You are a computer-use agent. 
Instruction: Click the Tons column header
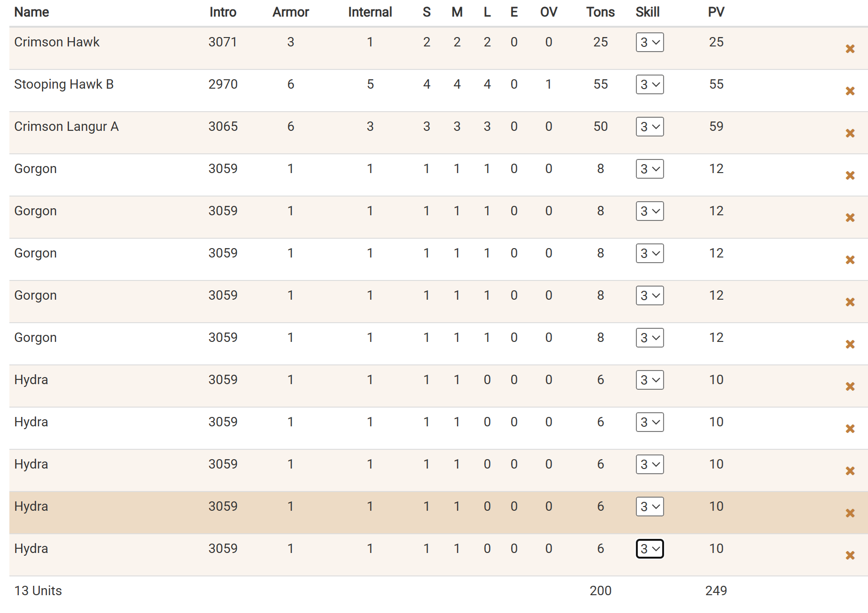600,12
